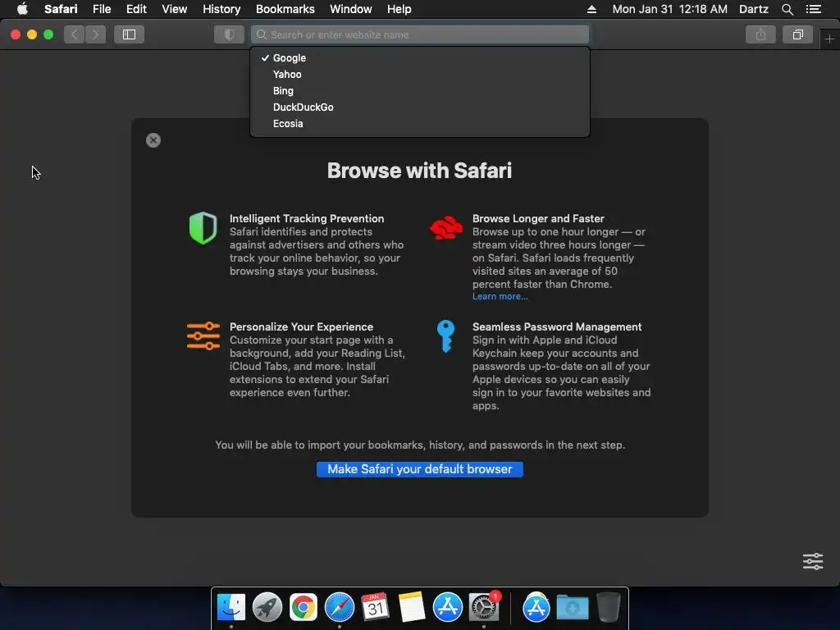
Task: Click Make Safari your default browser
Action: pos(420,469)
